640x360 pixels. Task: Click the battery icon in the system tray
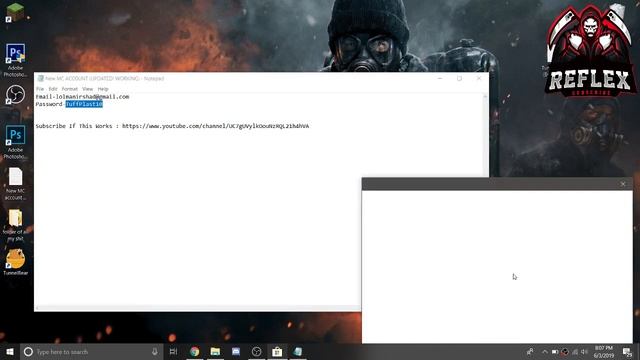tap(555, 352)
